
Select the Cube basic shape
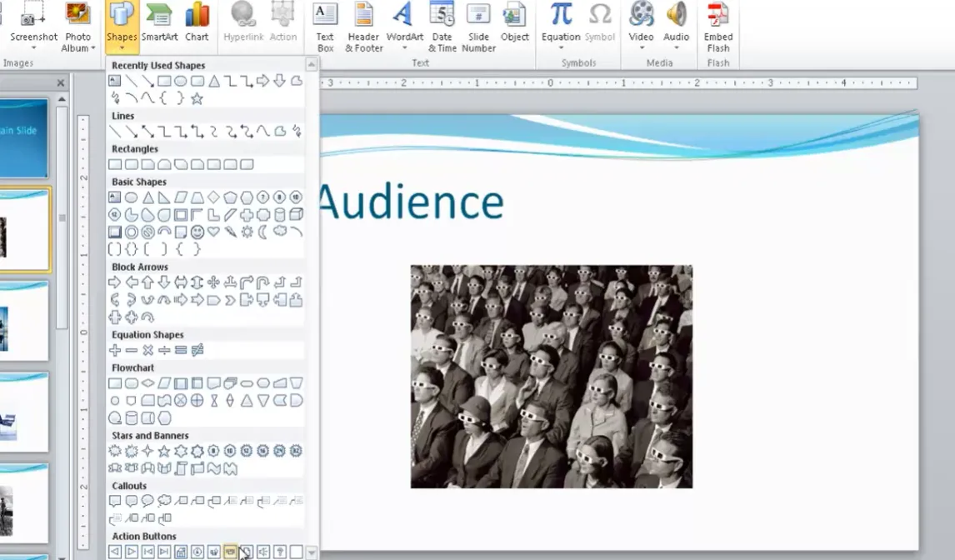pyautogui.click(x=296, y=215)
